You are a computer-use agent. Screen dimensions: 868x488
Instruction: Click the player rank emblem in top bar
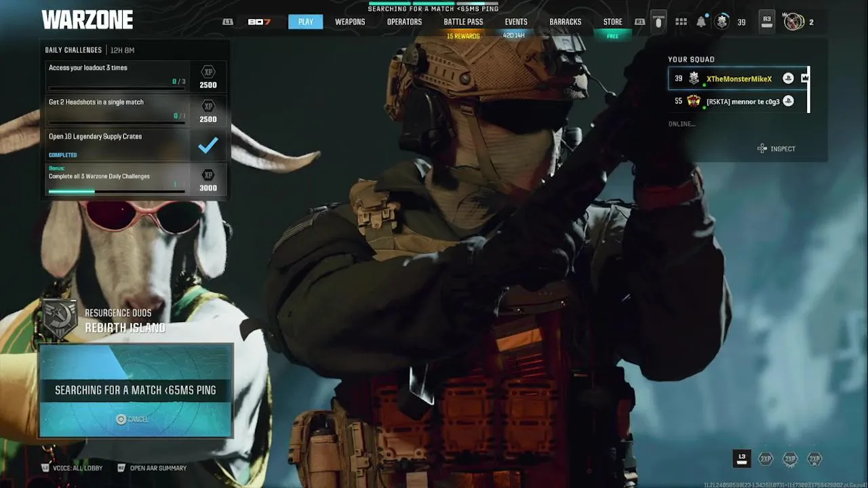click(x=722, y=22)
